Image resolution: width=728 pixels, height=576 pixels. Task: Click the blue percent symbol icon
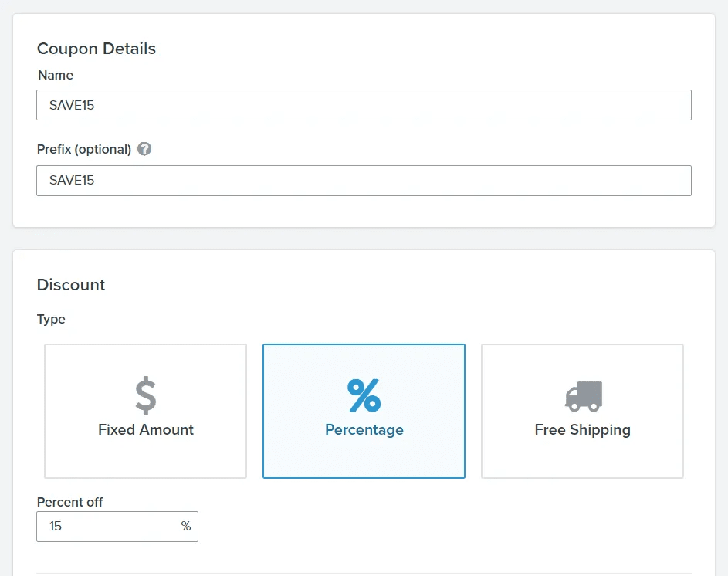point(364,396)
